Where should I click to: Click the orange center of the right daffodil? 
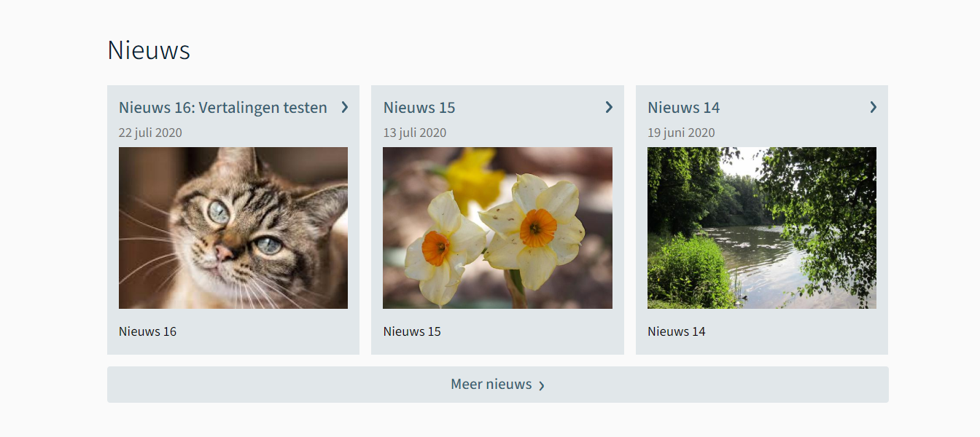538,227
